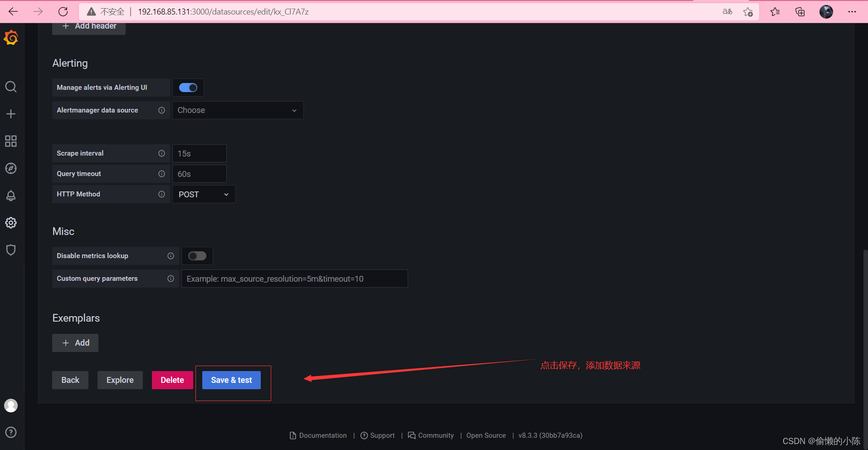This screenshot has height=450, width=868.
Task: Show info tooltip for Scrape interval
Action: [x=161, y=153]
